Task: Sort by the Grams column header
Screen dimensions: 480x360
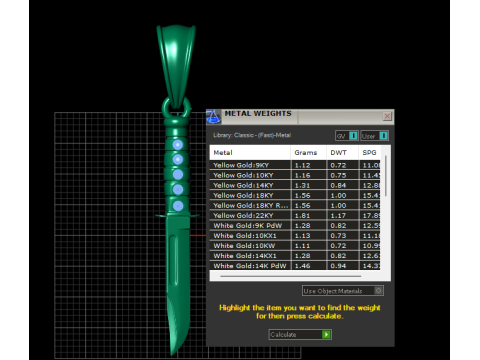Action: (x=308, y=153)
